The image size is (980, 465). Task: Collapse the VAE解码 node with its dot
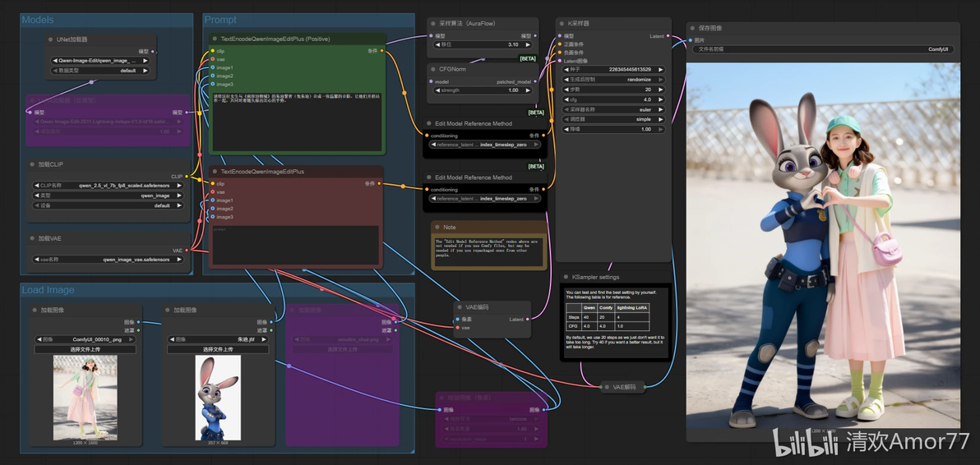click(x=606, y=387)
